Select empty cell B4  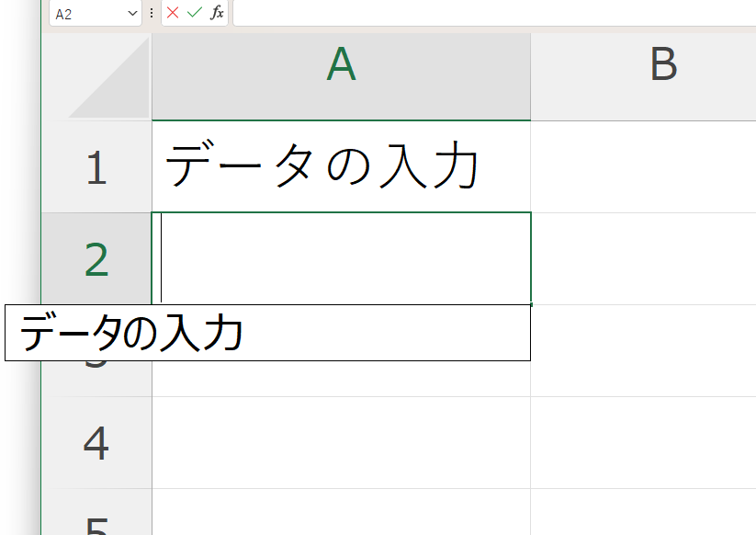point(643,443)
